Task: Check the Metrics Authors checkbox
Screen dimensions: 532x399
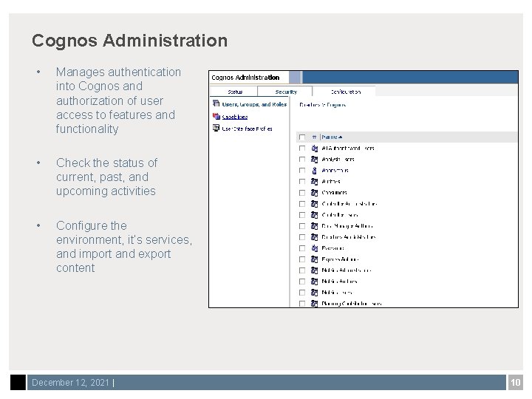Action: [x=302, y=282]
